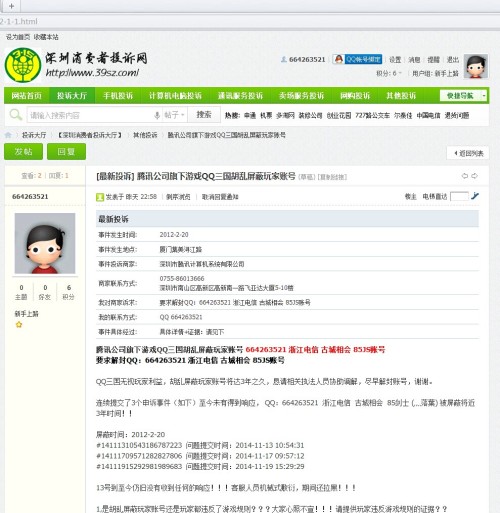Click the 好友 count in sidebar
Viewport: 500px width, 513px height.
point(45,292)
